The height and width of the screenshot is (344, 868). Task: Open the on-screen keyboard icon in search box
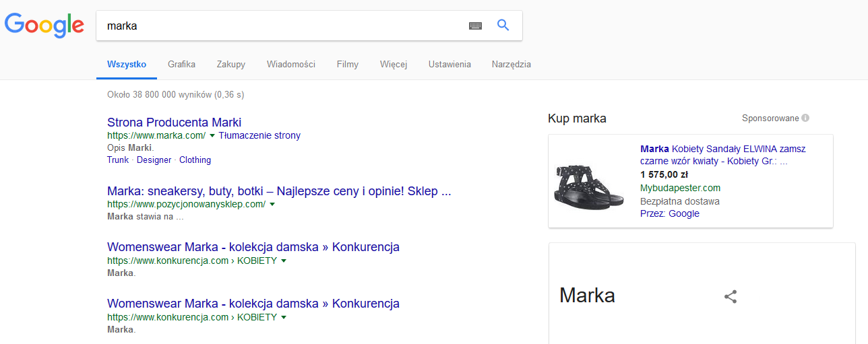tap(476, 26)
